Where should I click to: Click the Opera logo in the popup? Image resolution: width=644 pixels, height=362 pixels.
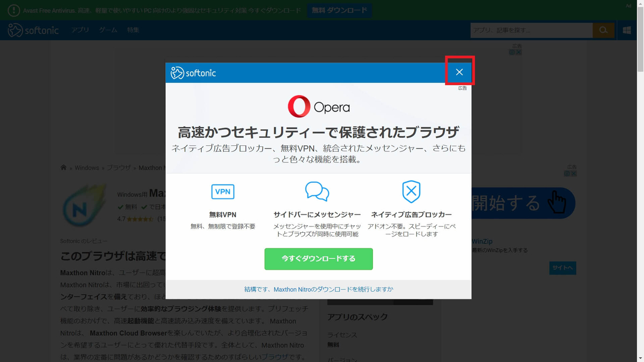coord(319,107)
